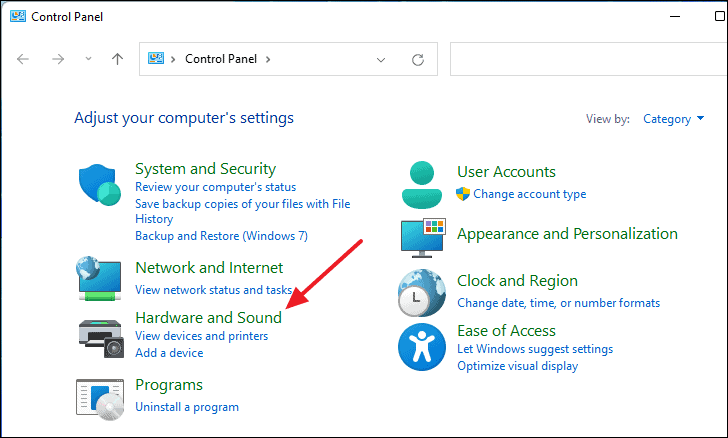Click the Clock and Region globe icon

(422, 293)
